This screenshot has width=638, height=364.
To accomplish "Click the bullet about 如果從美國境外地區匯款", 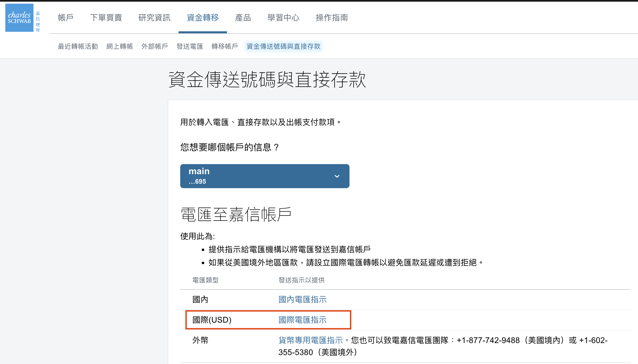I will point(346,263).
